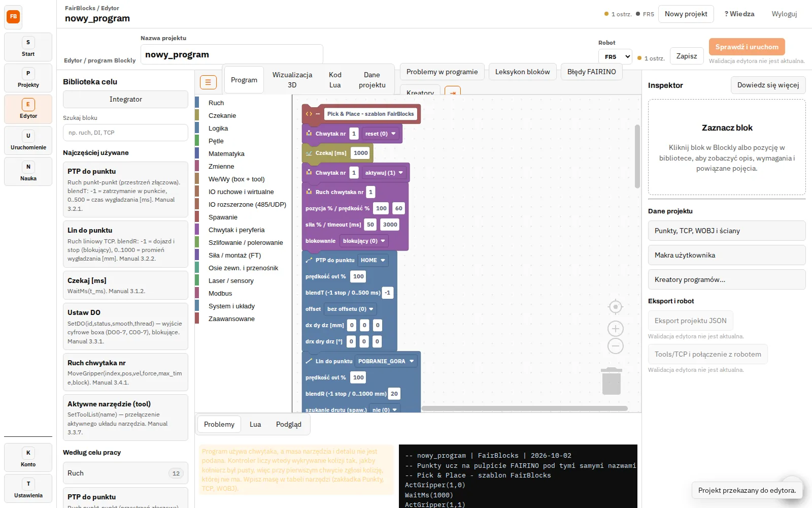Go to Projekty in sidebar
This screenshot has height=508, width=812.
click(x=28, y=78)
